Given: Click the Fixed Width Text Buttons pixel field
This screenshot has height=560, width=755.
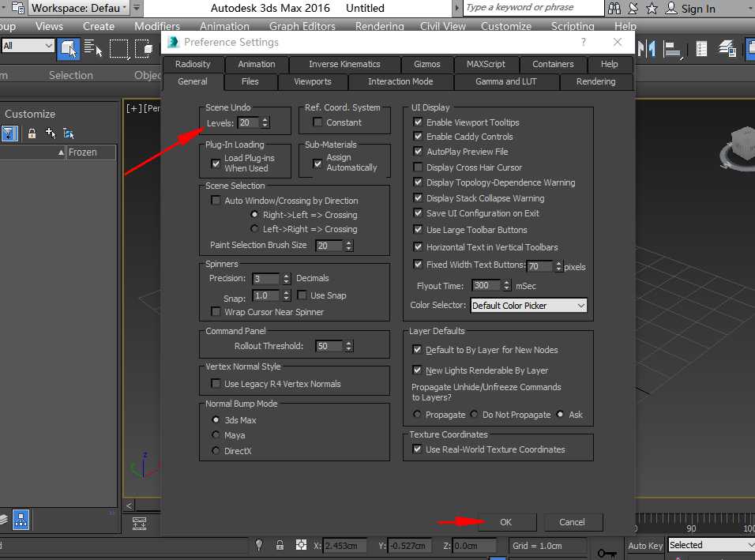Looking at the screenshot, I should coord(540,266).
